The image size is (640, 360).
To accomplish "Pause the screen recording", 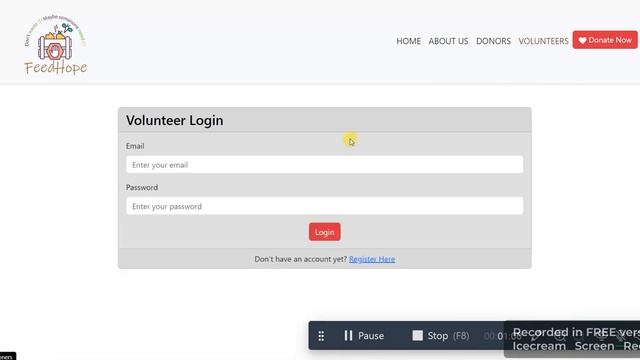I will (364, 336).
